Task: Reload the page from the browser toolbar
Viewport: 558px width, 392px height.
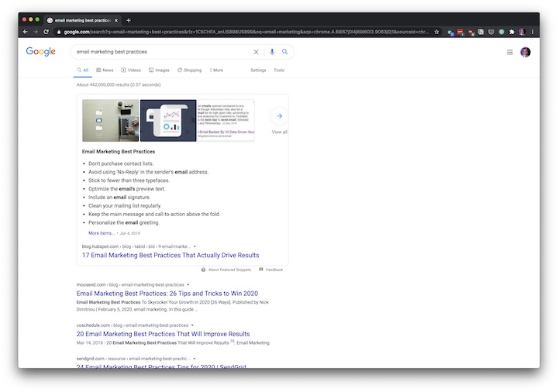Action: 46,32
